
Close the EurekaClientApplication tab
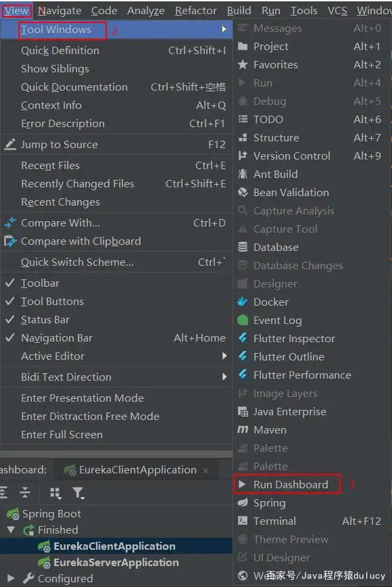coord(205,470)
